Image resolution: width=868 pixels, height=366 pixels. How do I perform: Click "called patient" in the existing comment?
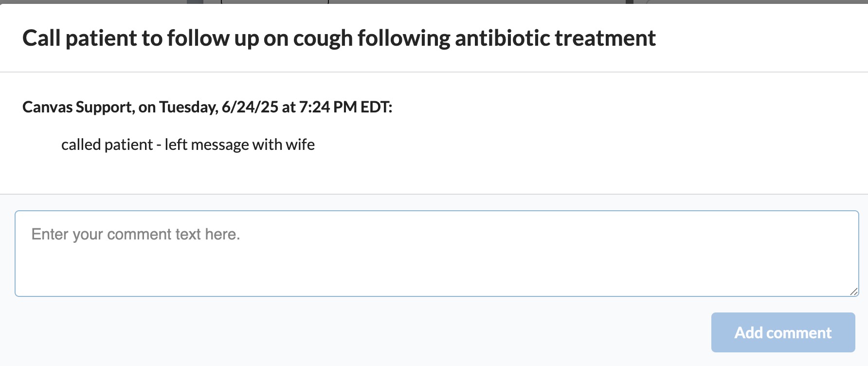[107, 145]
